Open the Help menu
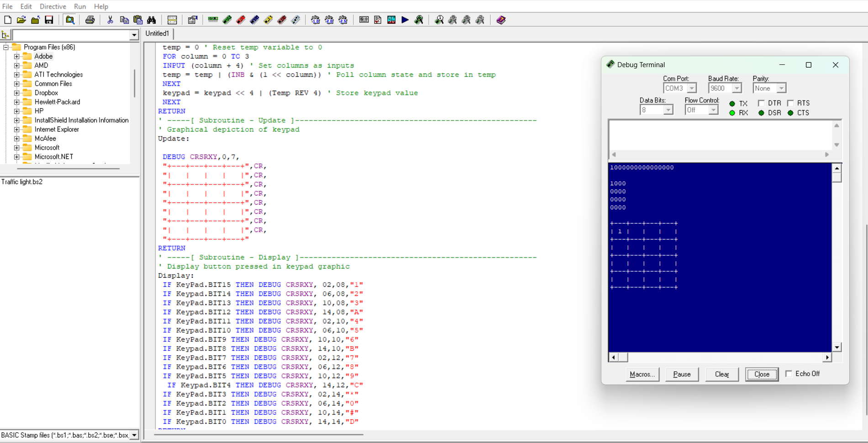The image size is (868, 443). point(101,6)
